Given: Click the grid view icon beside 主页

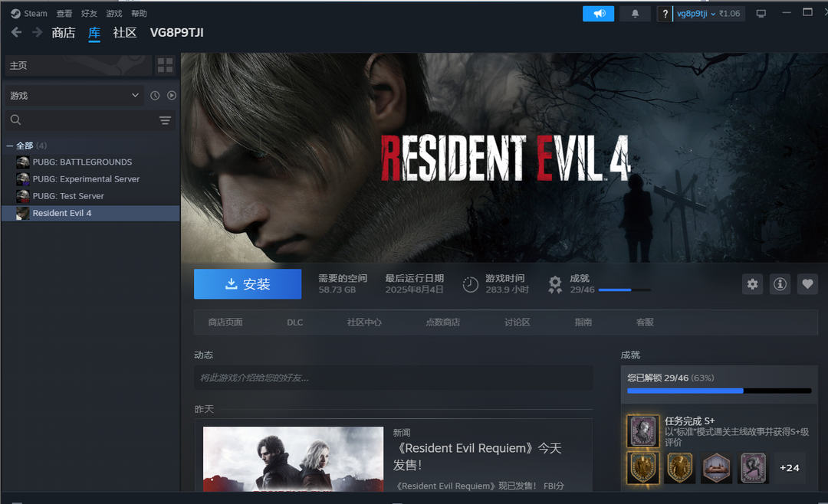Looking at the screenshot, I should click(x=165, y=65).
